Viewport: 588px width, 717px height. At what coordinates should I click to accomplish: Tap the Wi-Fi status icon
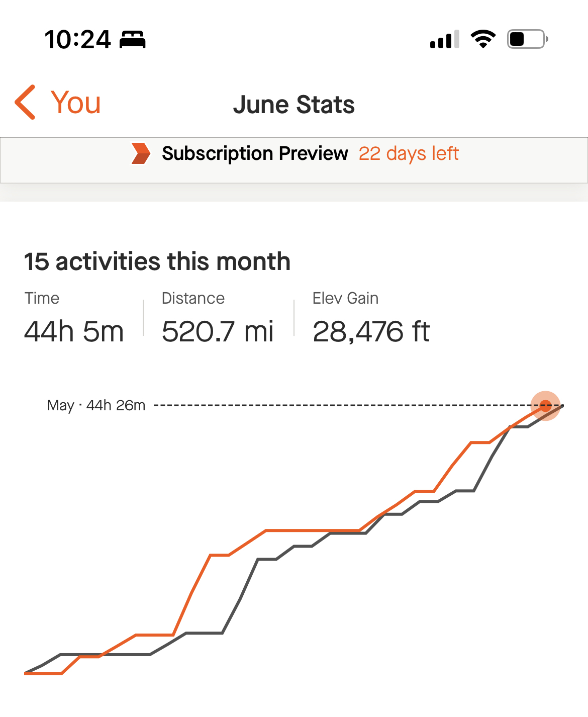point(483,39)
